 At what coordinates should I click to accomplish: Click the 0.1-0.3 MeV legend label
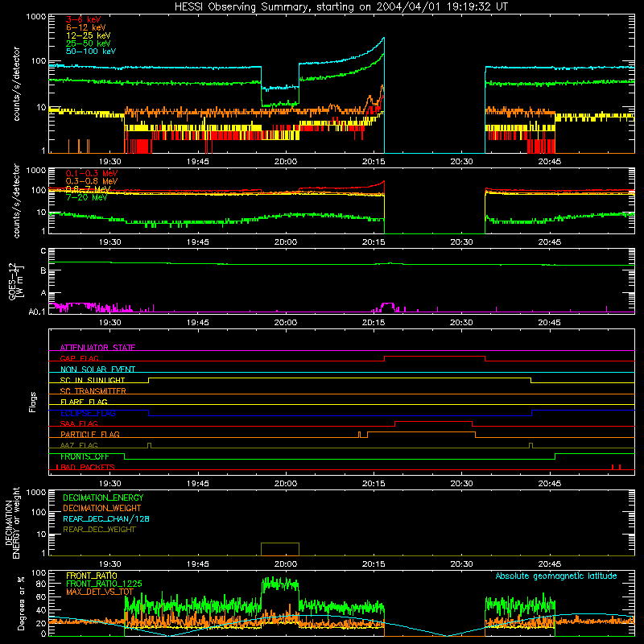point(92,173)
